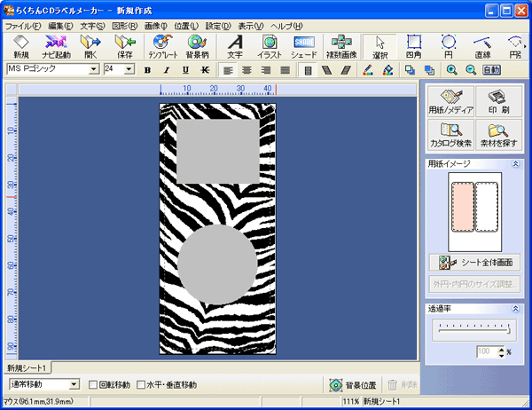Collapse the 透過率 transparency panel

point(515,309)
